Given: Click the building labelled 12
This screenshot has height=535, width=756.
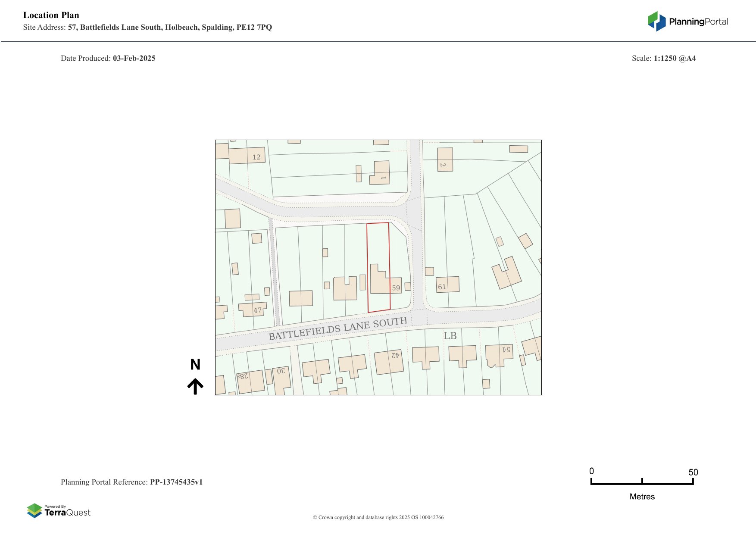Looking at the screenshot, I should point(247,156).
